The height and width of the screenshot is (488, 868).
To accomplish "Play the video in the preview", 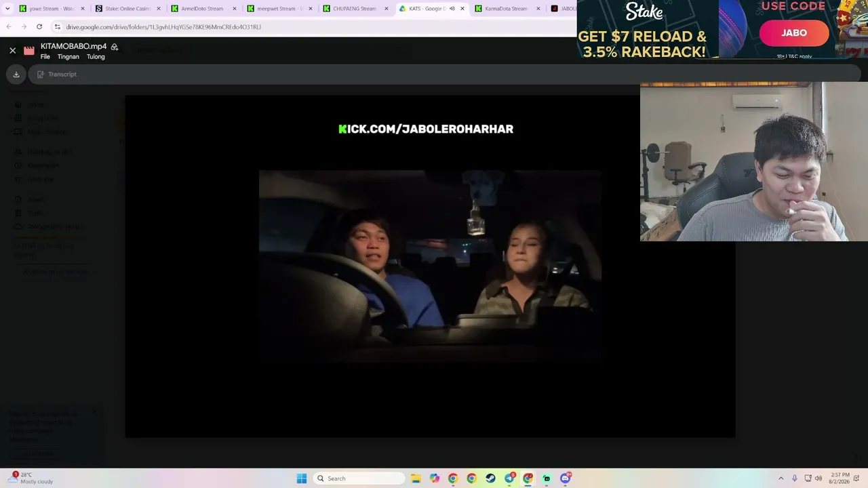I will [430, 266].
